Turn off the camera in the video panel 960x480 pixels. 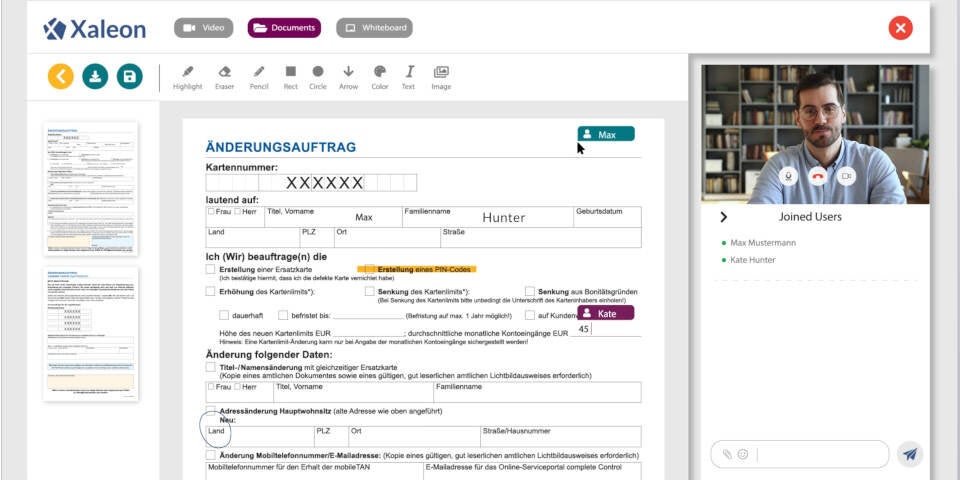click(x=846, y=176)
